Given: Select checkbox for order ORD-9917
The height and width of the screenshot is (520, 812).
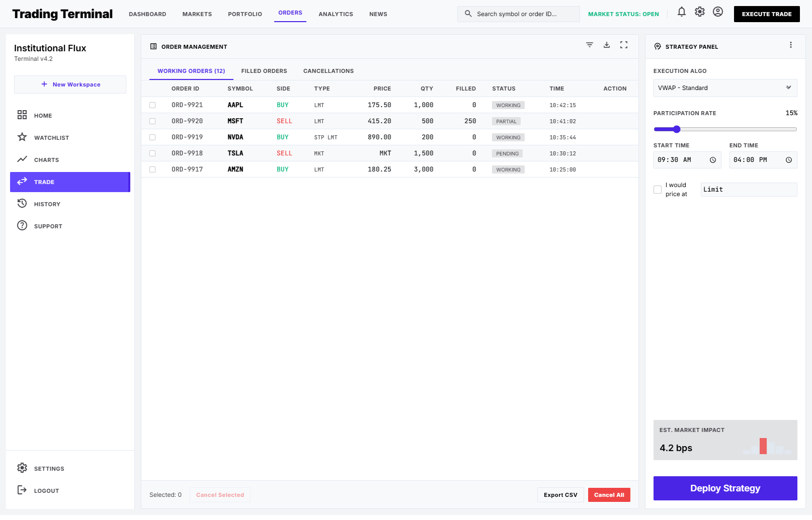Looking at the screenshot, I should click(152, 169).
